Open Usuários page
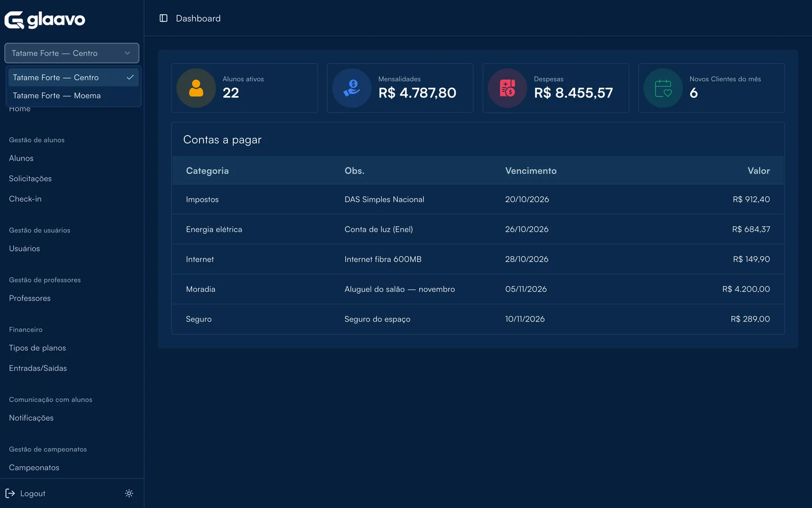Viewport: 812px width, 508px height. click(24, 248)
